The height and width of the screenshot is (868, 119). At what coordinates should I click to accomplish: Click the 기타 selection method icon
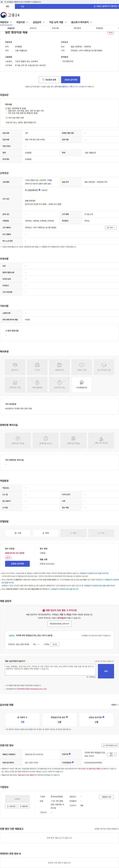pyautogui.click(x=101, y=533)
